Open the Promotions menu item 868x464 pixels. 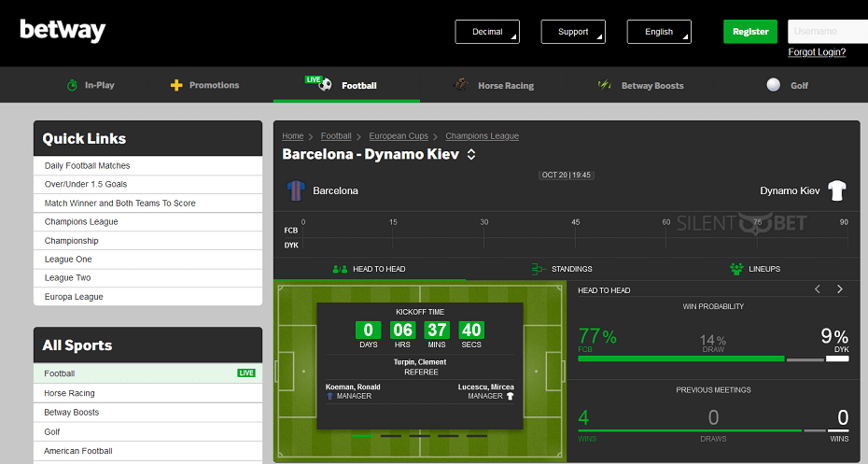click(x=204, y=85)
